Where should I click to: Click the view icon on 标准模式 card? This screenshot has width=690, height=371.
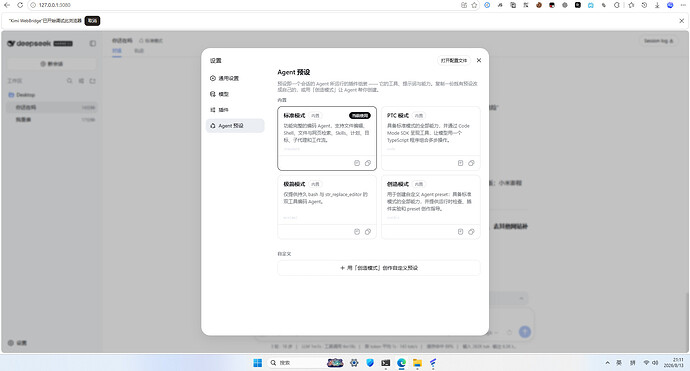coord(357,163)
